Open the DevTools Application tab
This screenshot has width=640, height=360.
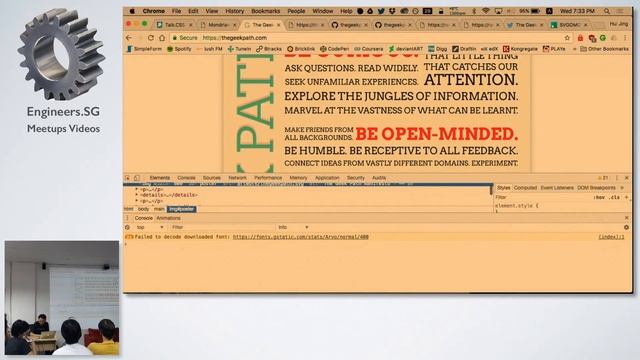(327, 178)
